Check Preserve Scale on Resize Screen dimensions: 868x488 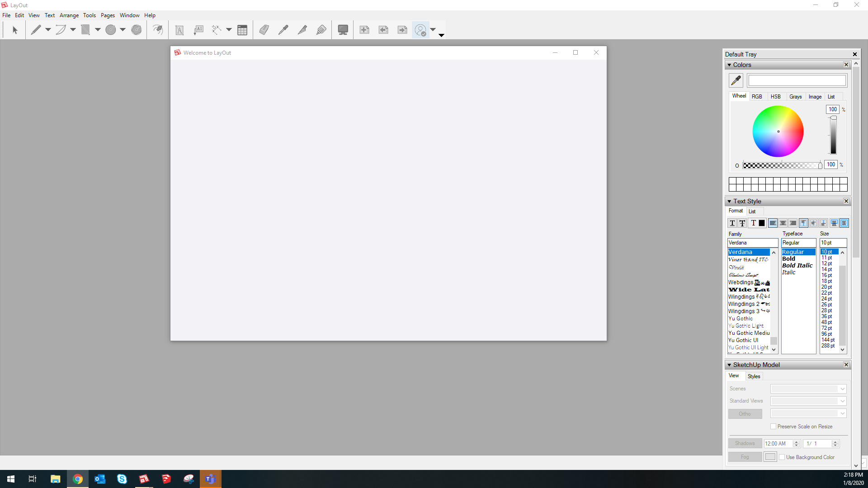pyautogui.click(x=774, y=427)
